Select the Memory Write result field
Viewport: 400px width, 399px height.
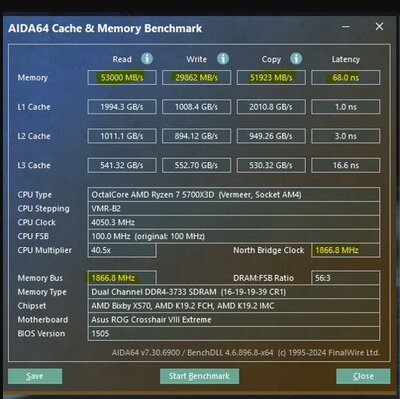[196, 78]
